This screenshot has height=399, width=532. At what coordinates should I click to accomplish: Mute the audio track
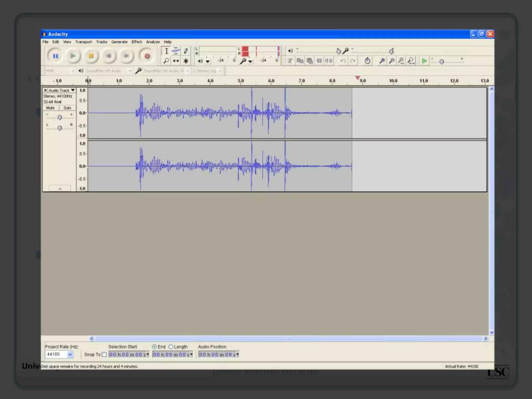pyautogui.click(x=50, y=108)
